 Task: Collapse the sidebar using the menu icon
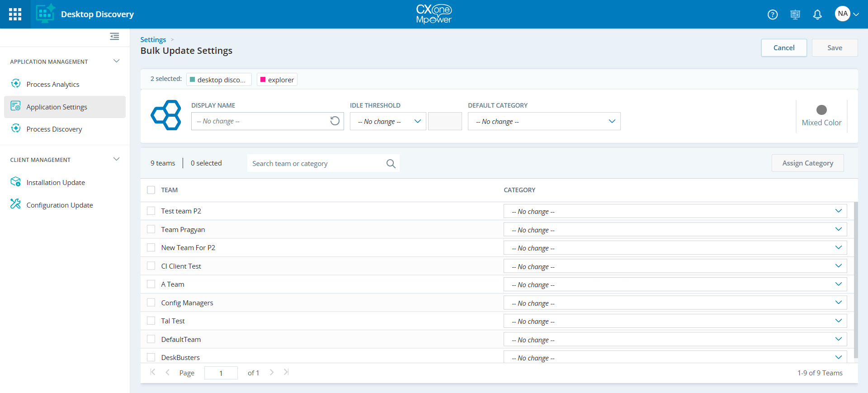[x=114, y=37]
